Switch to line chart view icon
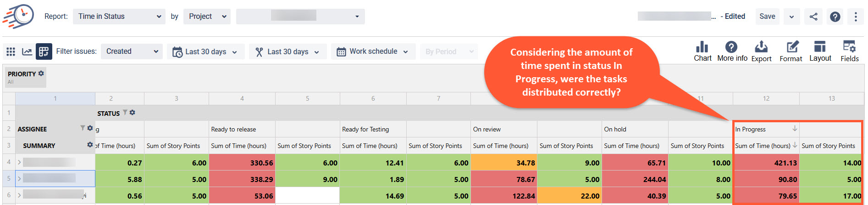Viewport: 868px width, 205px height. pyautogui.click(x=27, y=51)
